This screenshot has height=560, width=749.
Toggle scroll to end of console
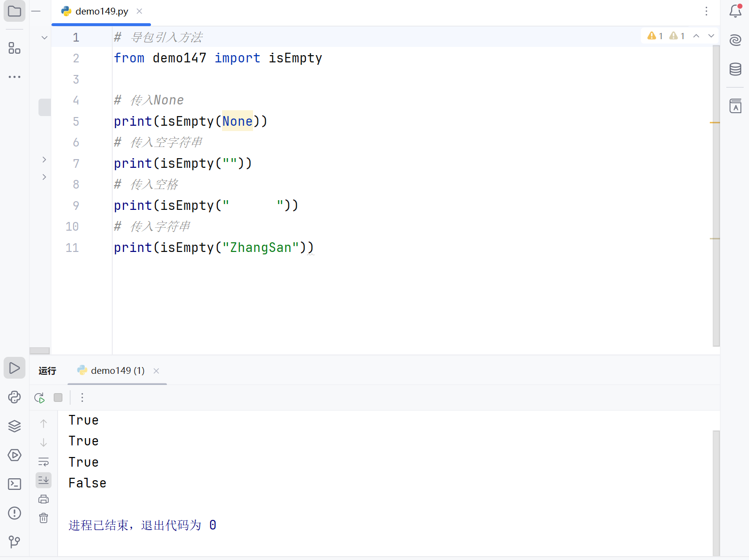(x=44, y=480)
